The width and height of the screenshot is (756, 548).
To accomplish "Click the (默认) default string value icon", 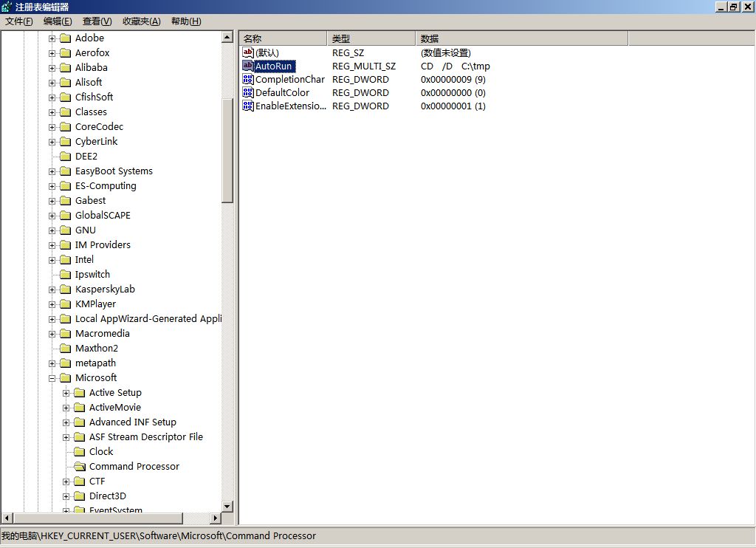I will point(248,52).
